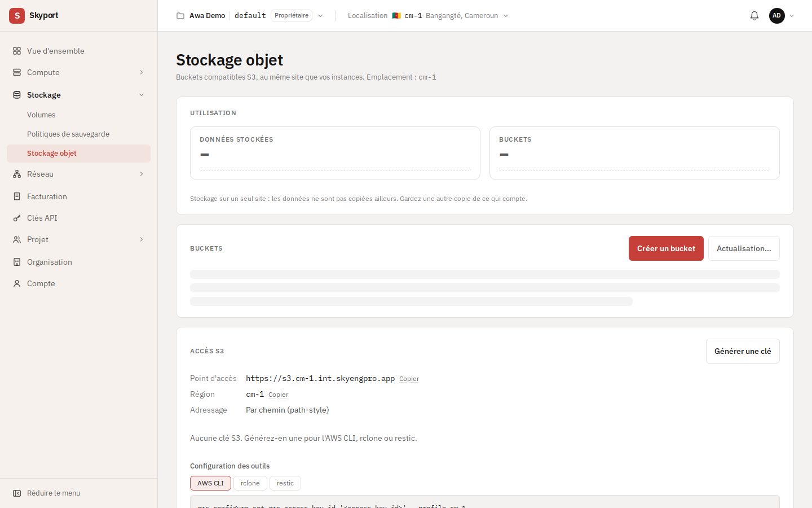Screen dimensions: 812x508
Task: Open the Localisation dropdown arrow
Action: tap(506, 16)
